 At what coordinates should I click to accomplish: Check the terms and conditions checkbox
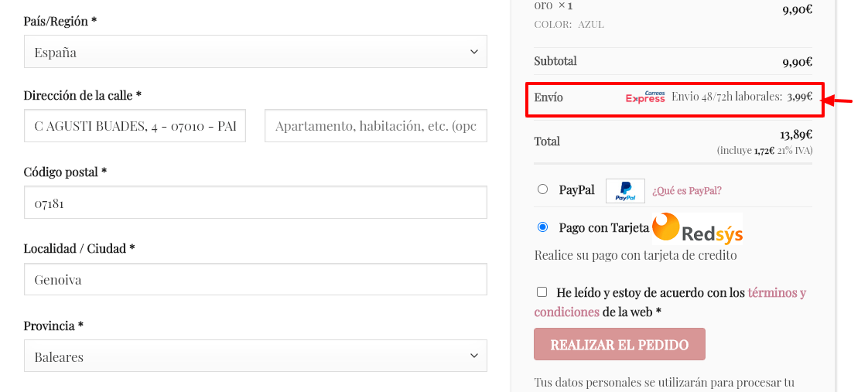pos(542,291)
